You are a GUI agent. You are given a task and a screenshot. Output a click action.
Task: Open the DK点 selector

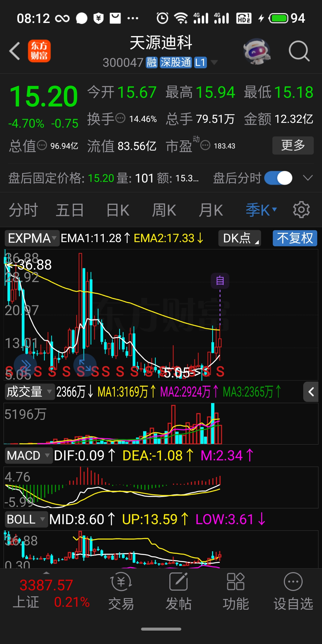(x=240, y=238)
